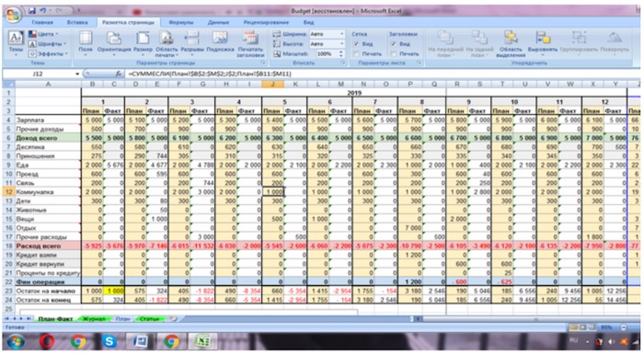Open Выровнять align options
The width and height of the screenshot is (644, 355).
(x=543, y=42)
